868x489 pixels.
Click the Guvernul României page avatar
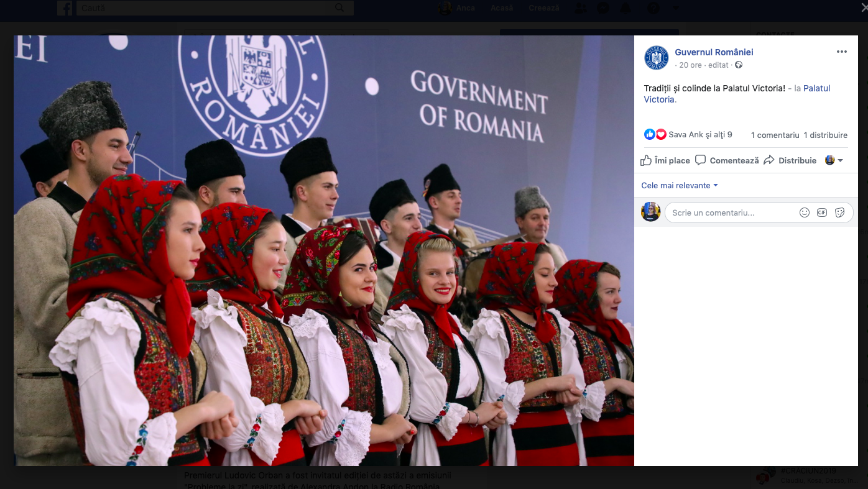pyautogui.click(x=656, y=58)
